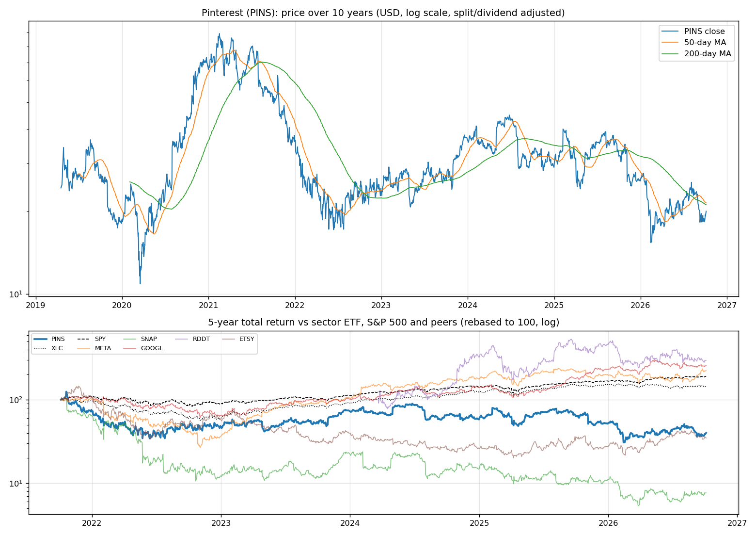Click the 'XLC' legend label in lower chart

pos(57,348)
